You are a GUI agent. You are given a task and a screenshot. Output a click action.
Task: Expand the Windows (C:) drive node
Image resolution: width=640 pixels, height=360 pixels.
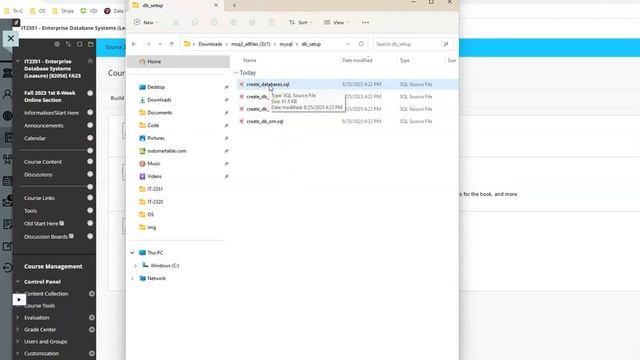(x=136, y=265)
